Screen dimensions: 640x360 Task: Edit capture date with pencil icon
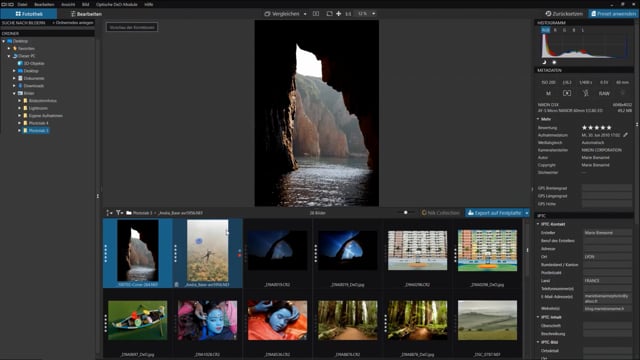625,135
